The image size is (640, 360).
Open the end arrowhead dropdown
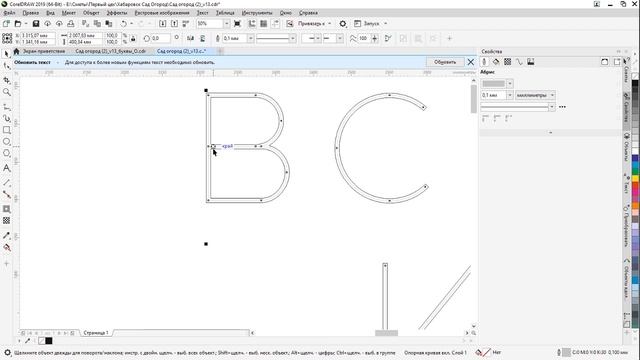340,38
